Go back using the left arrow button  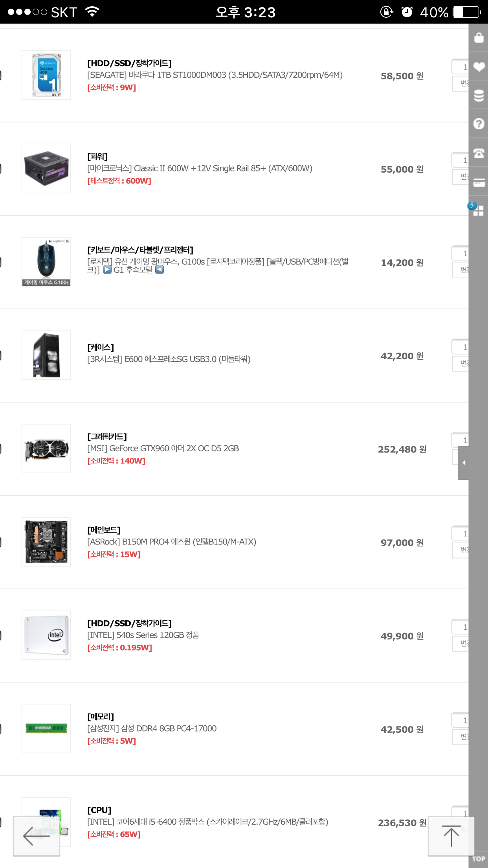point(37,836)
